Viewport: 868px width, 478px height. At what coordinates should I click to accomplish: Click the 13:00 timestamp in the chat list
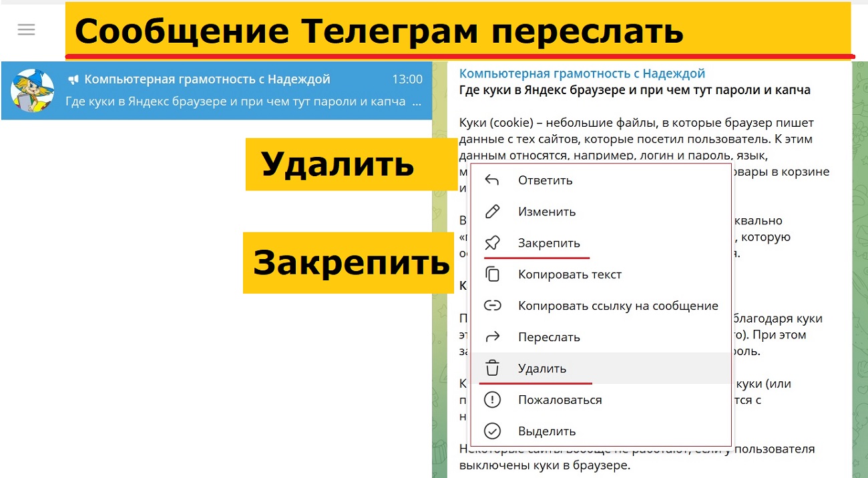407,79
